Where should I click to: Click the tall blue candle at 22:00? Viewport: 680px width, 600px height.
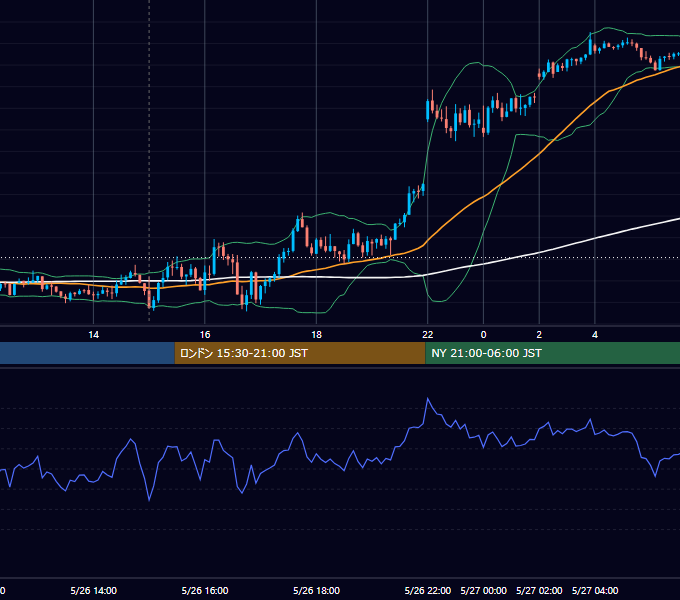(428, 110)
